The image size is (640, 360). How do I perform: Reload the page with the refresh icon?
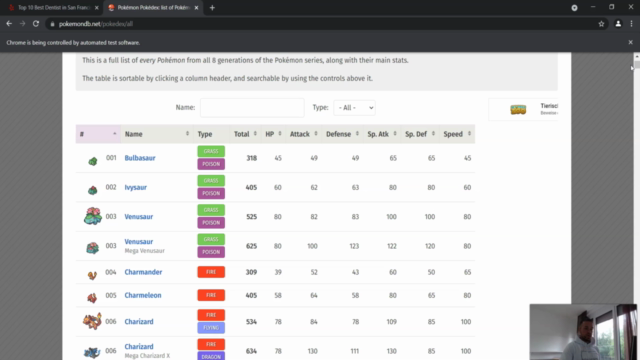tap(36, 24)
